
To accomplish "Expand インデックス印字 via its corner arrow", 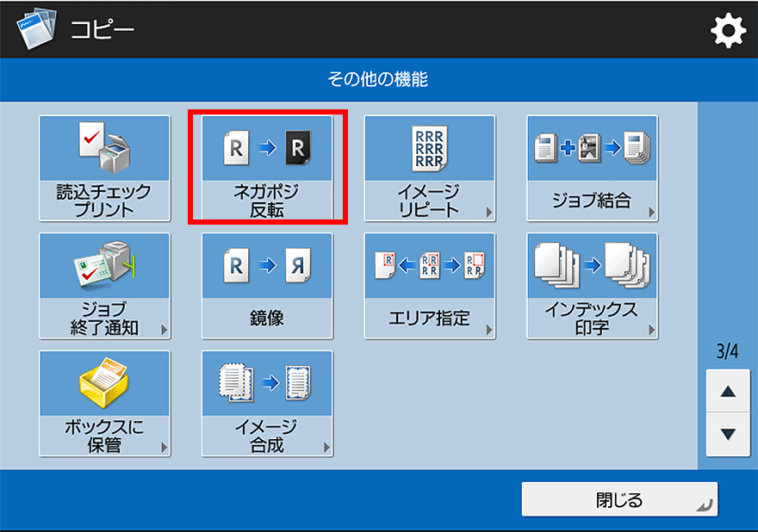I will click(x=651, y=331).
